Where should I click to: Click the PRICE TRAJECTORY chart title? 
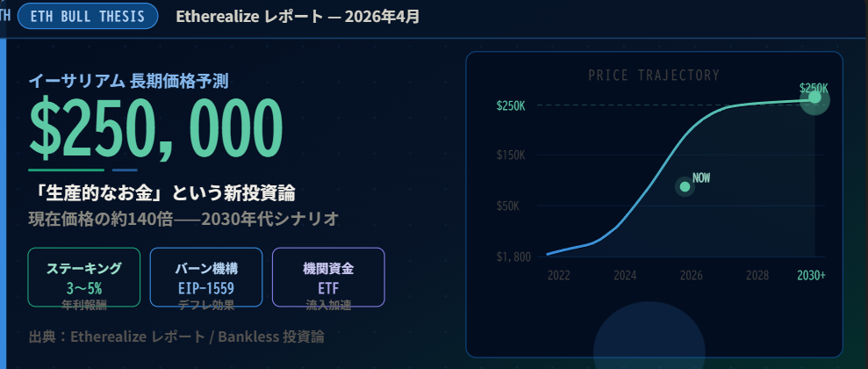654,76
